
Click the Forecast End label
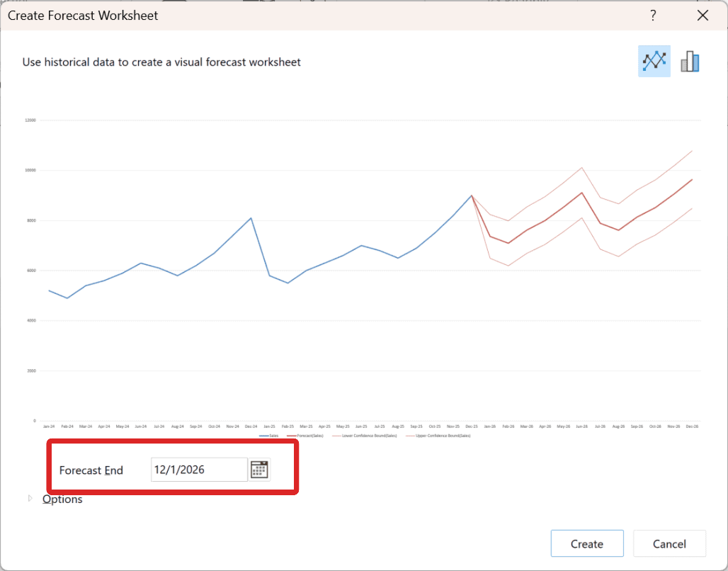click(91, 470)
